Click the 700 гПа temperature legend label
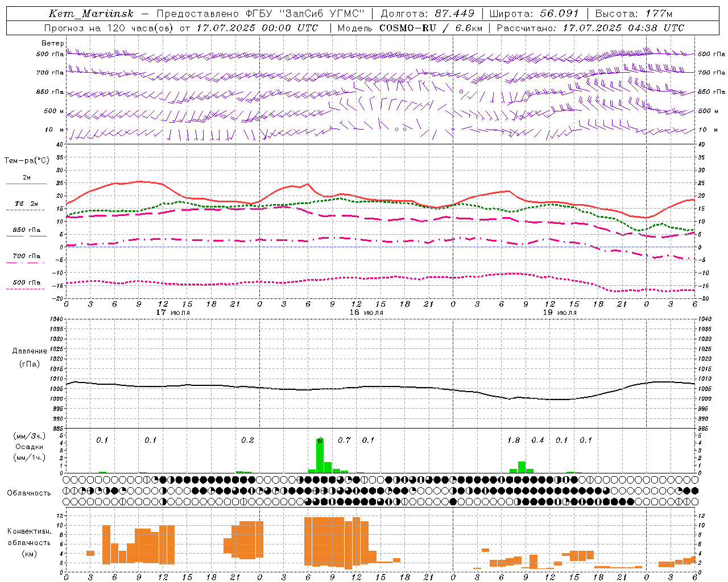 click(x=27, y=256)
